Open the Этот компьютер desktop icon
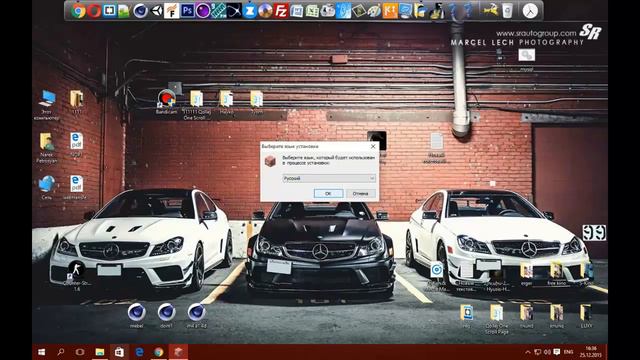 (x=47, y=105)
